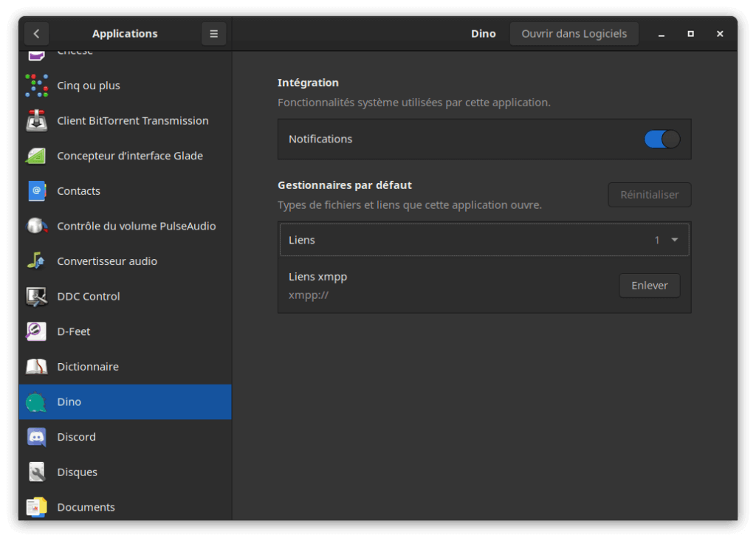This screenshot has height=541, width=756.
Task: Select Disques in the applications list
Action: point(126,472)
